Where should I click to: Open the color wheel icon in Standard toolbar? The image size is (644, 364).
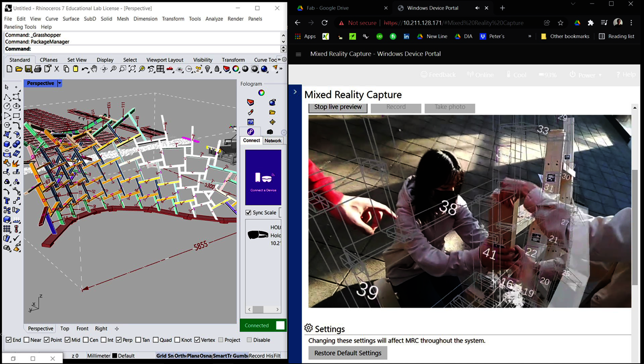[x=236, y=69]
